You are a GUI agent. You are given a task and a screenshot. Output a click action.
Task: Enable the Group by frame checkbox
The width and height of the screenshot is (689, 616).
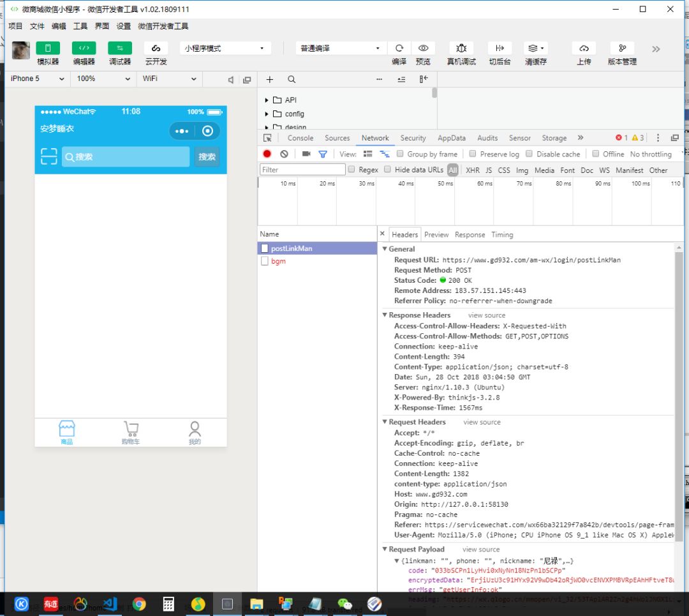(400, 153)
